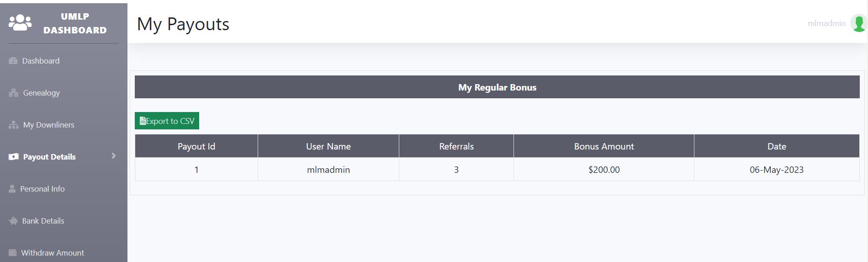The image size is (868, 262).
Task: Click the My Downliners hierarchy icon
Action: tap(14, 125)
